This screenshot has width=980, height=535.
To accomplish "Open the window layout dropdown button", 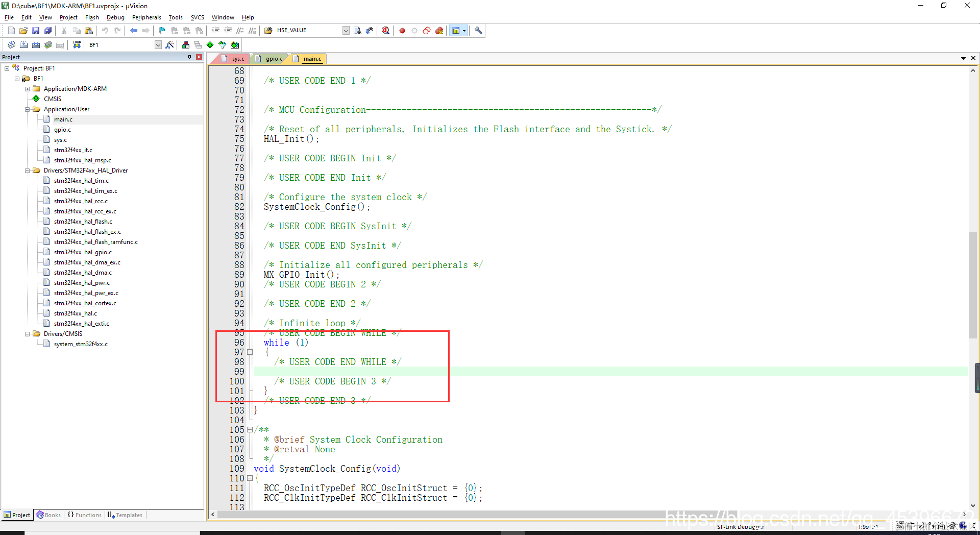I will point(464,31).
